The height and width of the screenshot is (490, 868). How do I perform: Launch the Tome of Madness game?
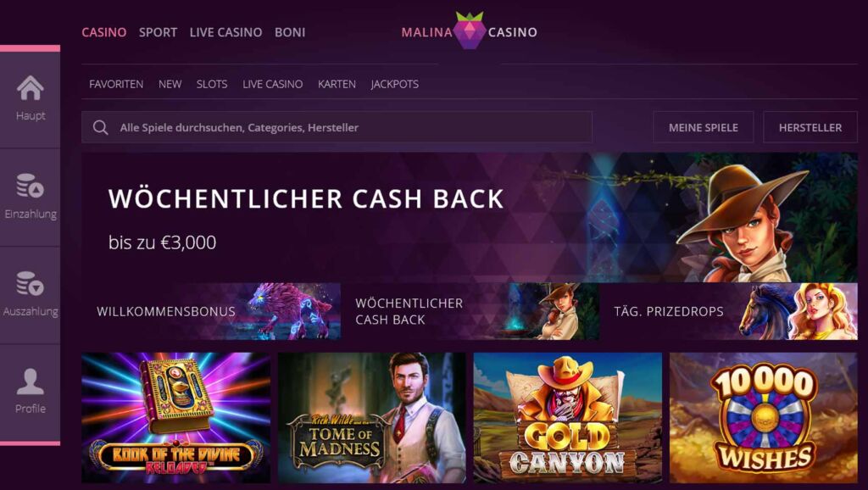click(x=372, y=417)
